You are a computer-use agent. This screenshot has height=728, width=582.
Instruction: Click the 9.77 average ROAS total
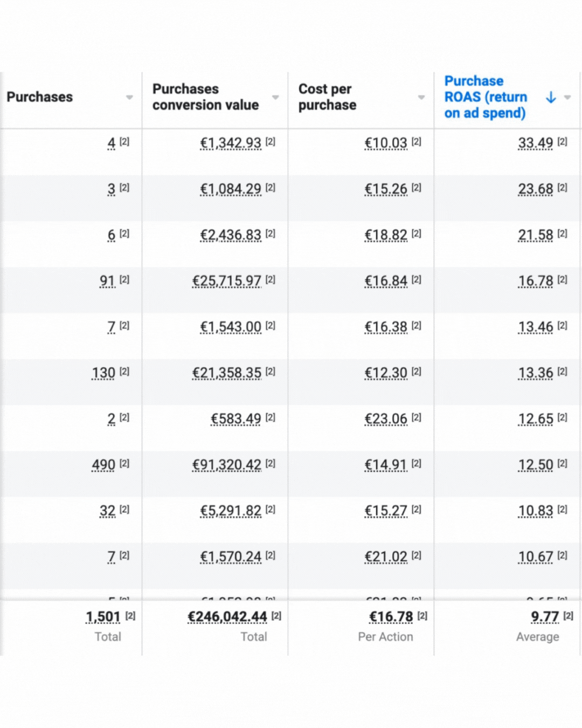(544, 616)
